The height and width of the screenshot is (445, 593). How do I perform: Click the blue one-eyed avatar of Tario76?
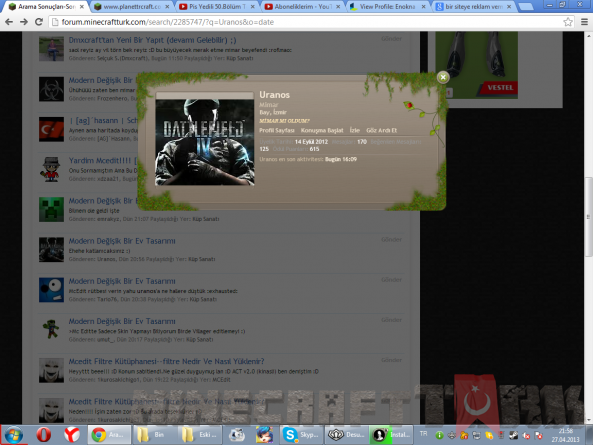tap(51, 290)
